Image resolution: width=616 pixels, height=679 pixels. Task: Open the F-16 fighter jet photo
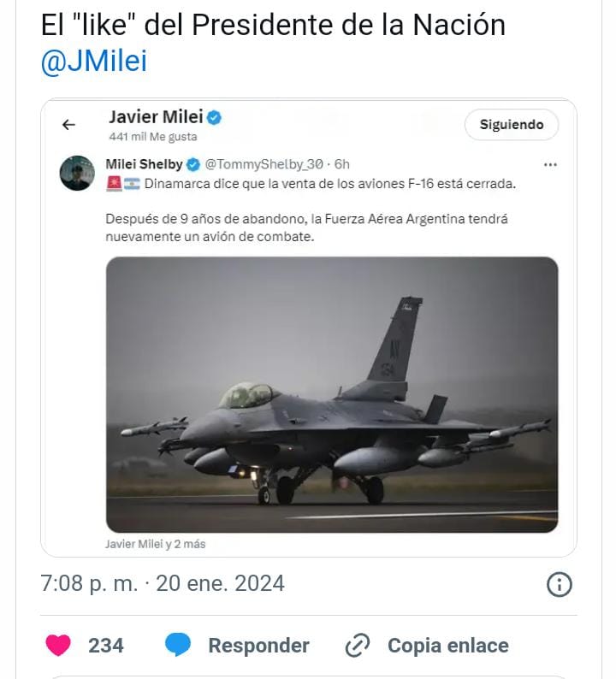(x=332, y=393)
